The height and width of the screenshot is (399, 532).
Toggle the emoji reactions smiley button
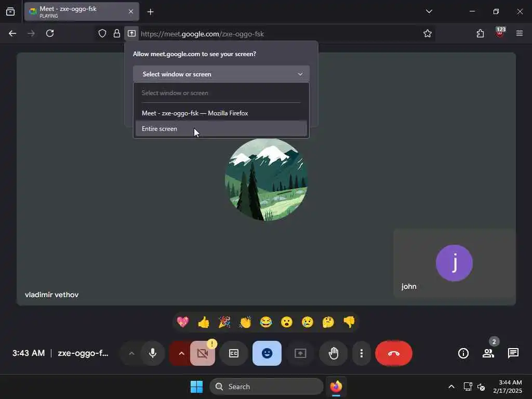point(267,353)
